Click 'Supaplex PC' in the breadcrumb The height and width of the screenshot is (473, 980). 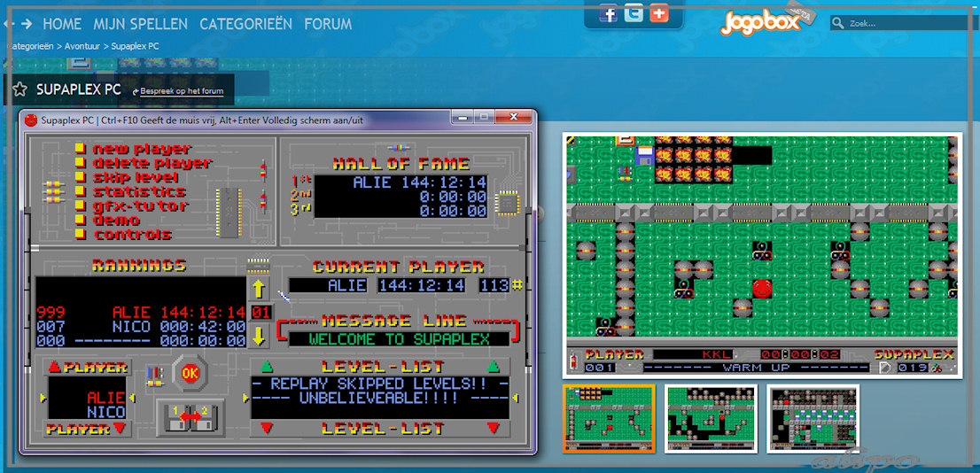135,46
